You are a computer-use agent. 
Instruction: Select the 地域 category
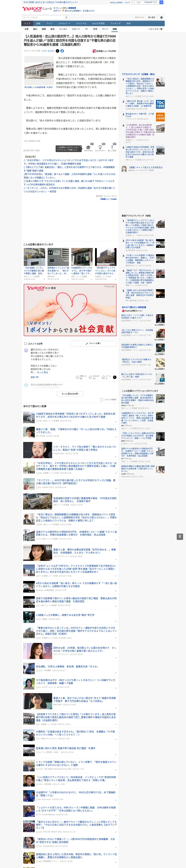tap(115, 29)
